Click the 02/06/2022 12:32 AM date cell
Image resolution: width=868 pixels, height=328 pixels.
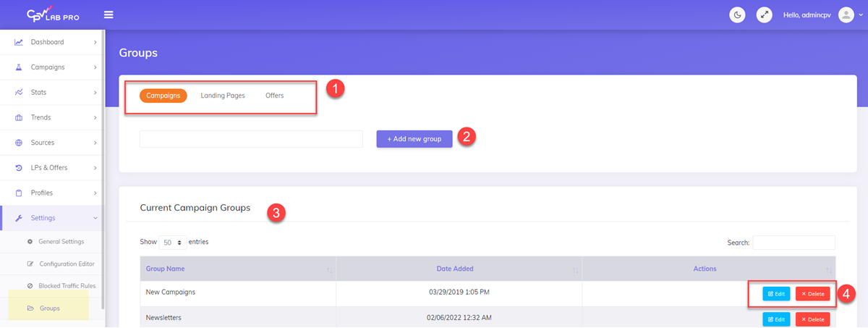point(459,317)
